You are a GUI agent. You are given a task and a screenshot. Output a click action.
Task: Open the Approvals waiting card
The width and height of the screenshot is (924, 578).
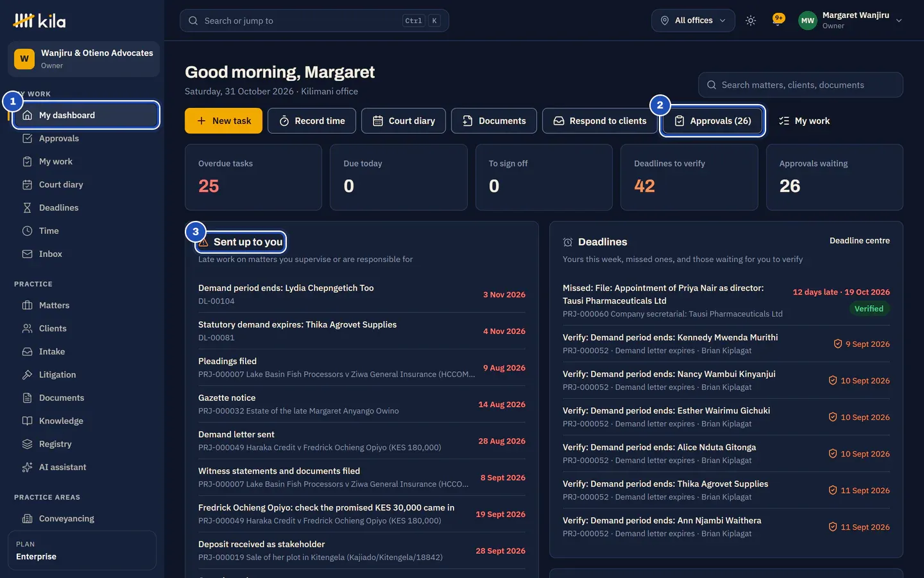click(x=835, y=177)
